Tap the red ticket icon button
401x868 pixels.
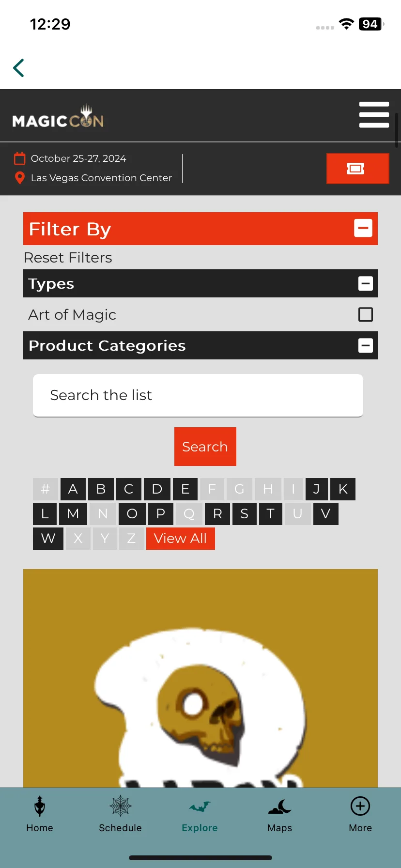coord(358,169)
